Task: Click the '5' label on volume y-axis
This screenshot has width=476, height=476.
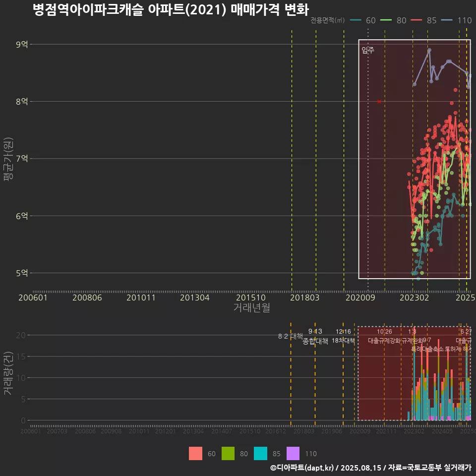Action: [23, 399]
